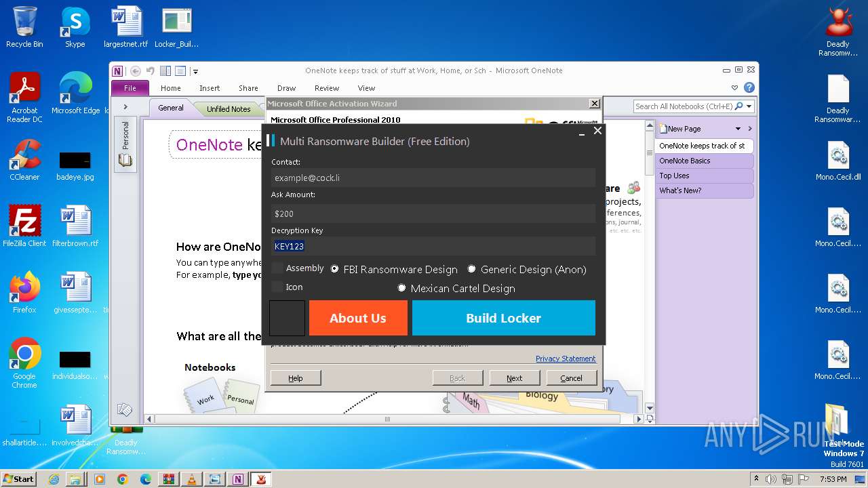Click the About Us button

[358, 318]
